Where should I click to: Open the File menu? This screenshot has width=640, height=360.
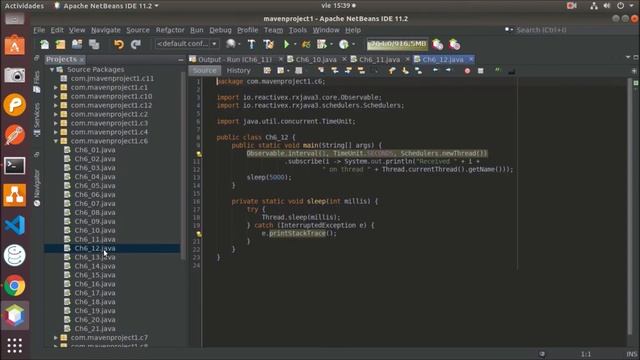(x=39, y=30)
